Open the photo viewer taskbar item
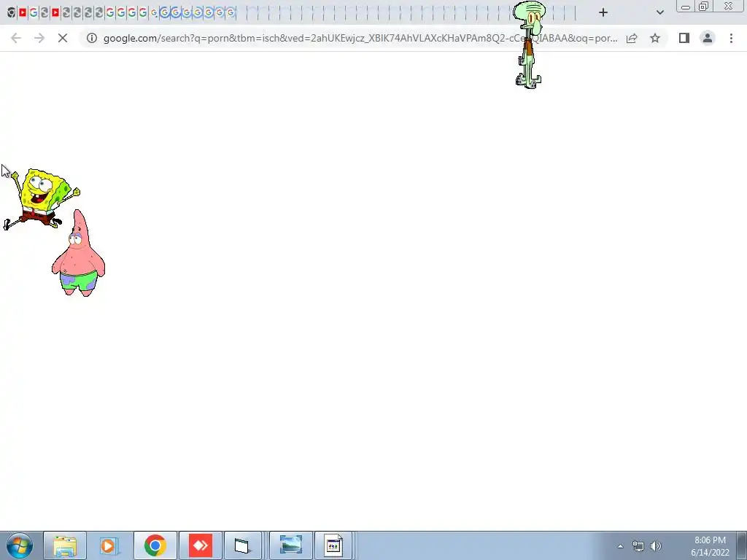 click(x=291, y=545)
